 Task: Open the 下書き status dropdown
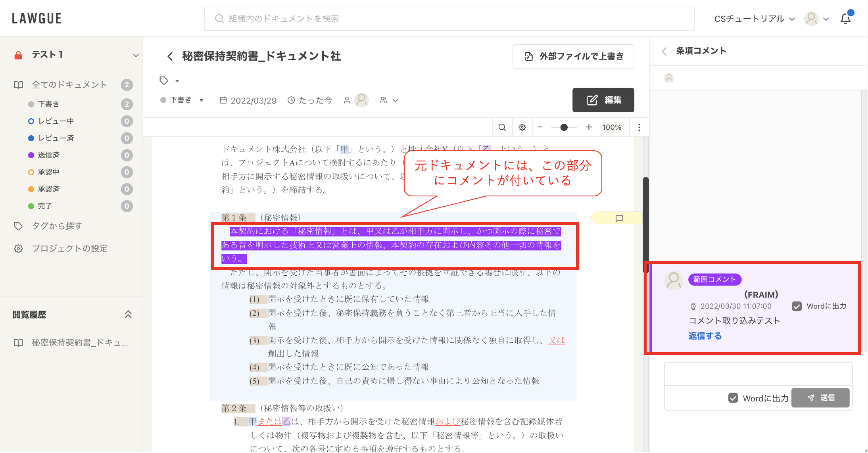click(x=182, y=100)
